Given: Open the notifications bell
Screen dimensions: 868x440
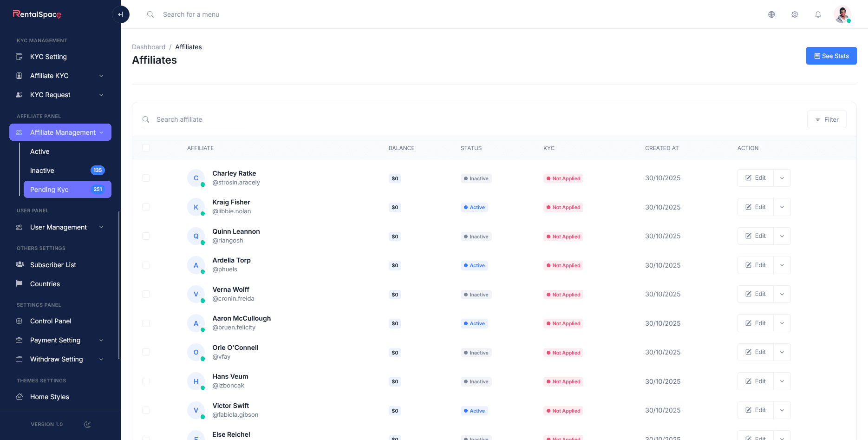Looking at the screenshot, I should tap(818, 14).
